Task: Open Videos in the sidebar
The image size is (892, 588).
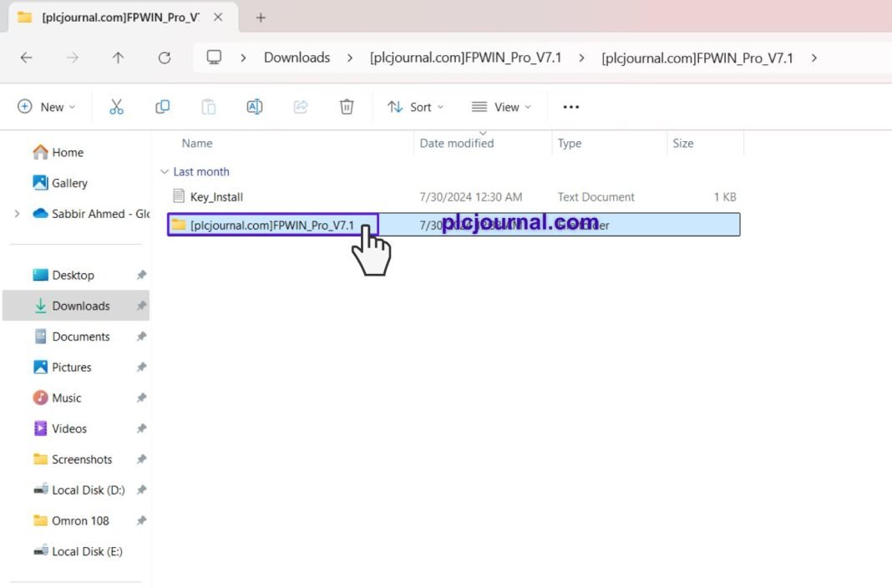Action: pos(60,428)
